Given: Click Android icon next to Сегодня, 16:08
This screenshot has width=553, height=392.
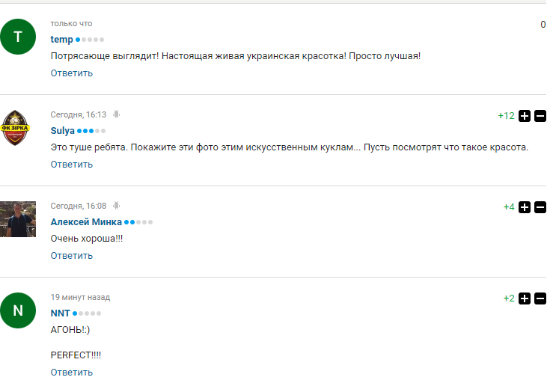Looking at the screenshot, I should tap(117, 206).
